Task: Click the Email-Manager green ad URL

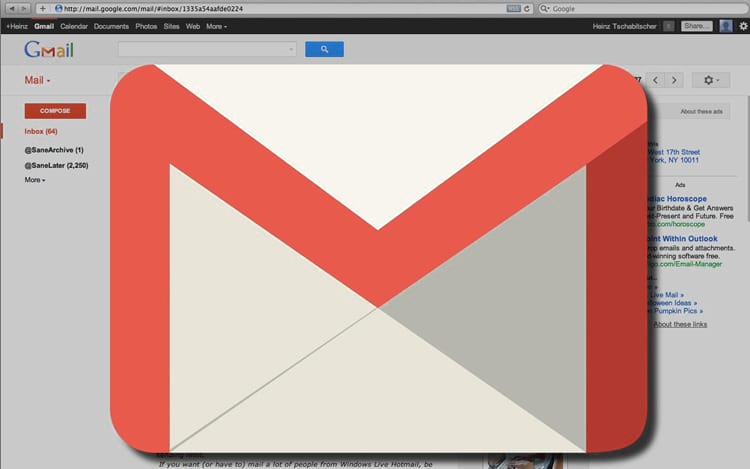Action: click(684, 264)
